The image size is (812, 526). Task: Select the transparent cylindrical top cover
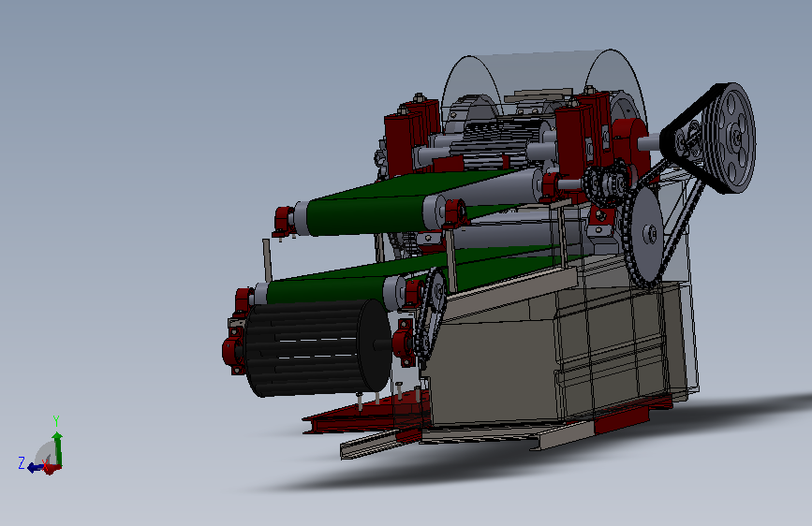pos(544,87)
